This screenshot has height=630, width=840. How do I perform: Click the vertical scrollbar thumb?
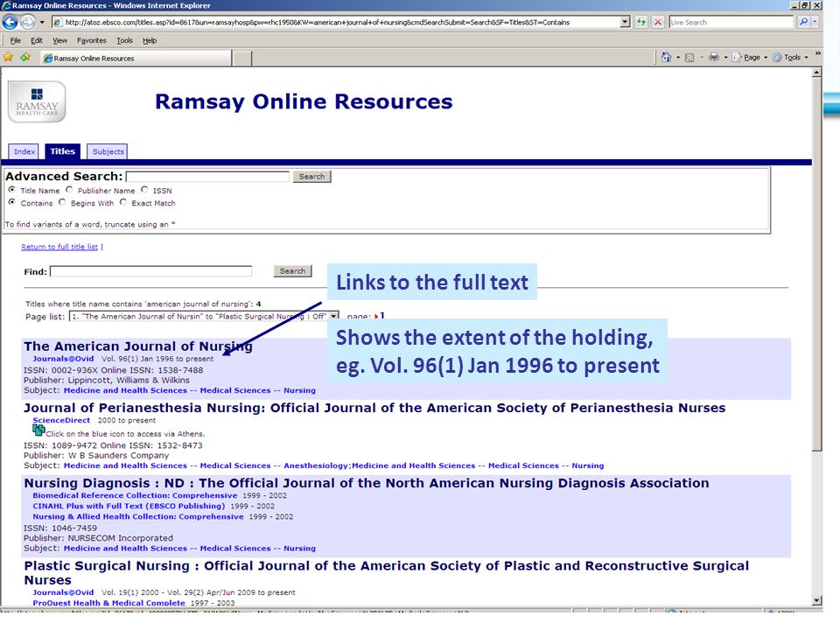tap(817, 264)
